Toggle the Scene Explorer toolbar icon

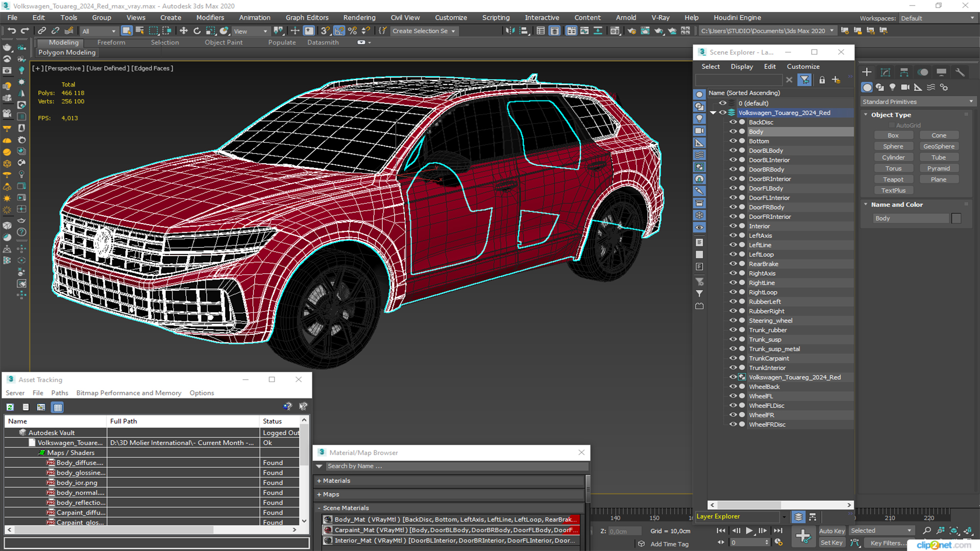point(541,31)
